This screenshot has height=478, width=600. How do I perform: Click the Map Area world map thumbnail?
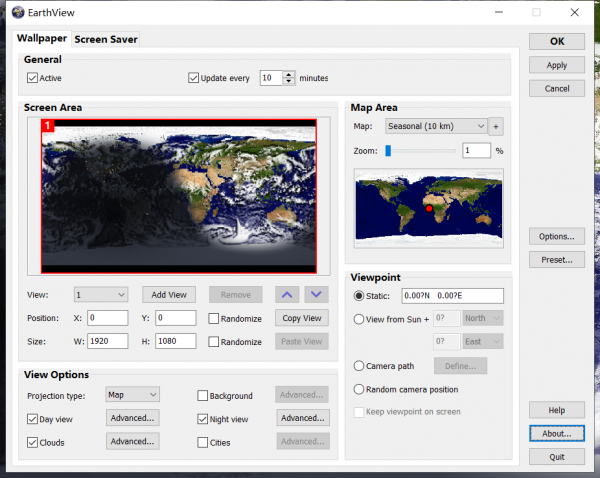pyautogui.click(x=429, y=209)
